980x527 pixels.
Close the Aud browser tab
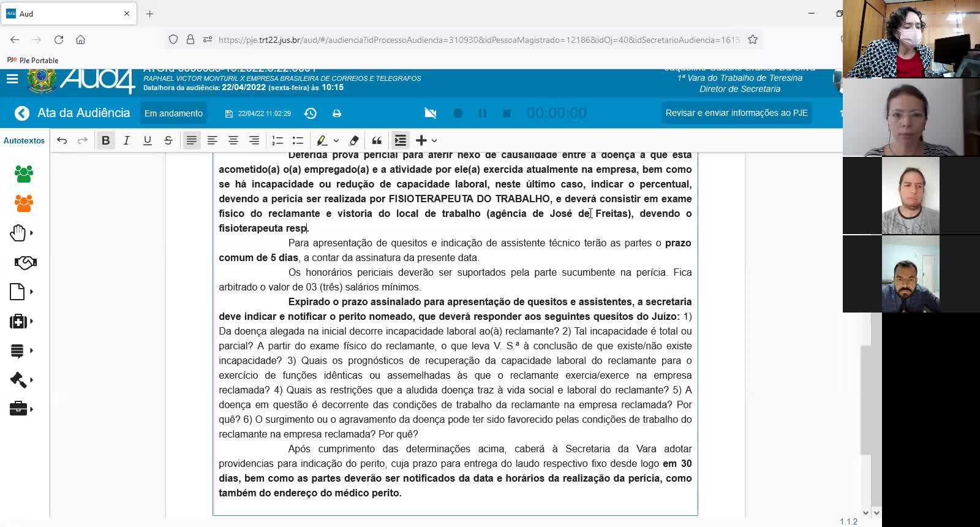(127, 13)
